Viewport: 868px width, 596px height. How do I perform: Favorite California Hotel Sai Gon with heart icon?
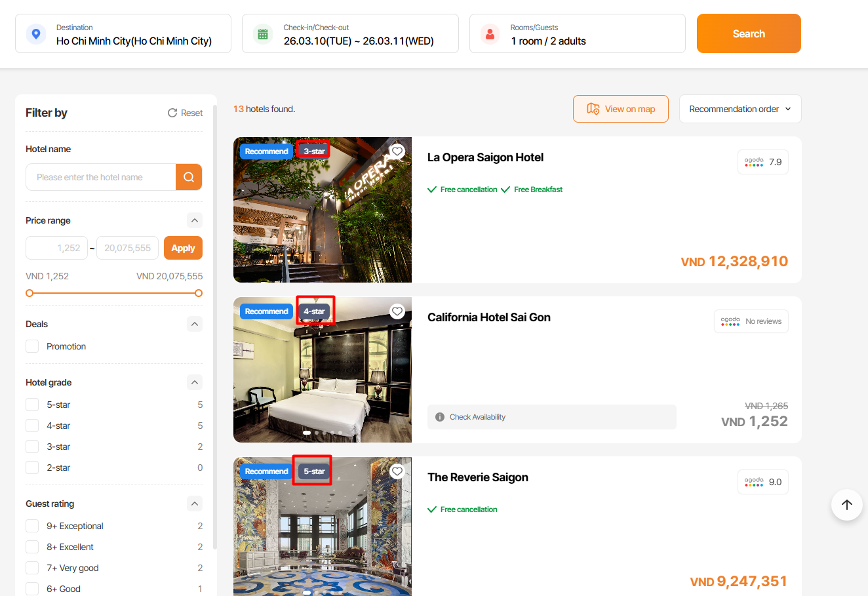[x=397, y=311]
